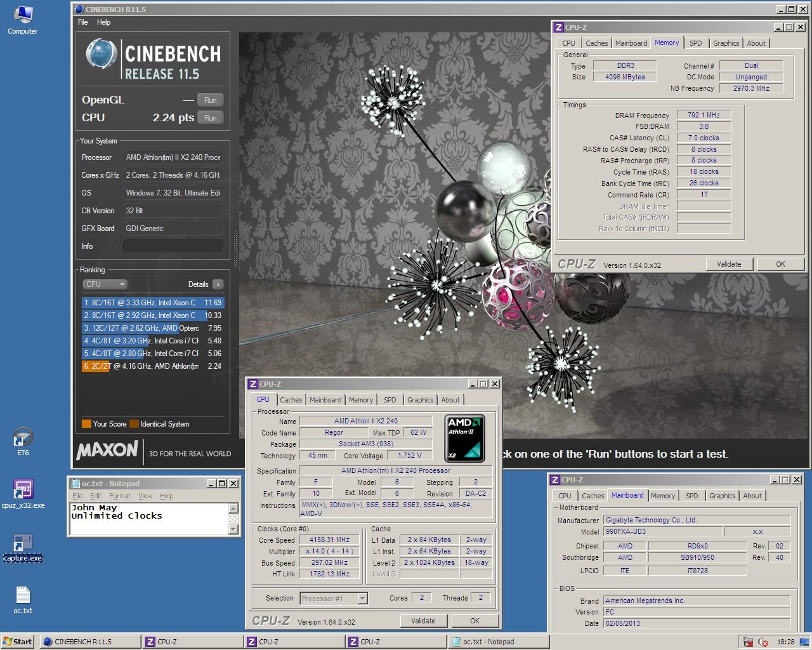Open the Notepad Format menu
812x650 pixels.
point(120,496)
